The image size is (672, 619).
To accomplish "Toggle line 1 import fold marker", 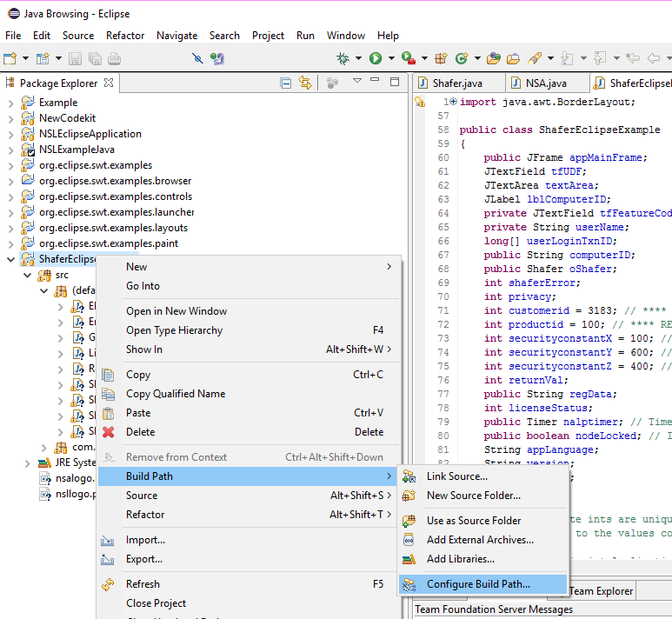I will (x=454, y=102).
